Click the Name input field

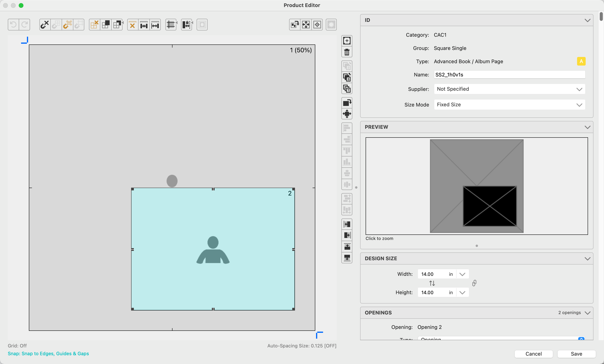509,75
